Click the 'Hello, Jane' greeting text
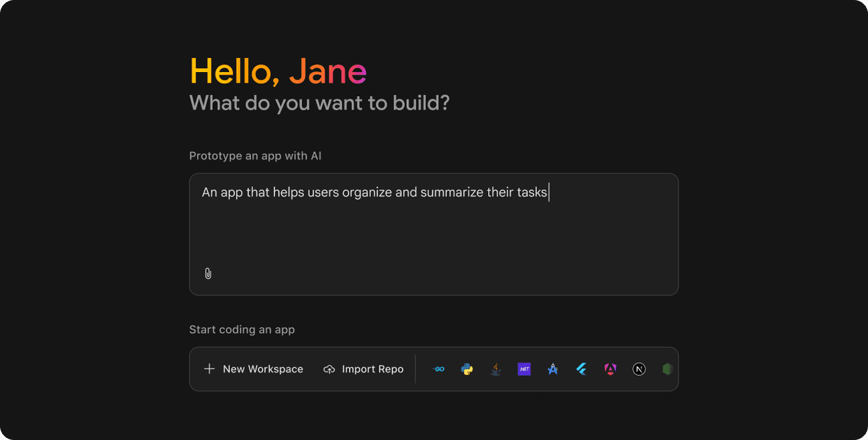The height and width of the screenshot is (440, 868). [x=278, y=71]
